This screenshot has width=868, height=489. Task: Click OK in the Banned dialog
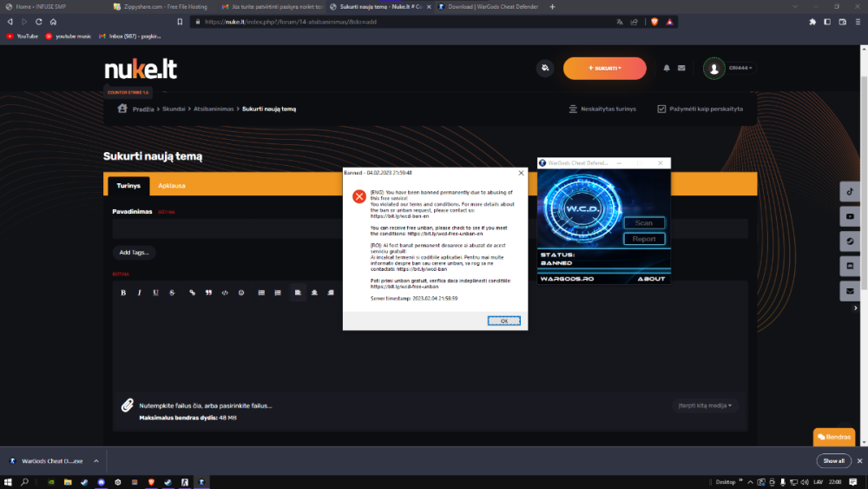point(503,320)
